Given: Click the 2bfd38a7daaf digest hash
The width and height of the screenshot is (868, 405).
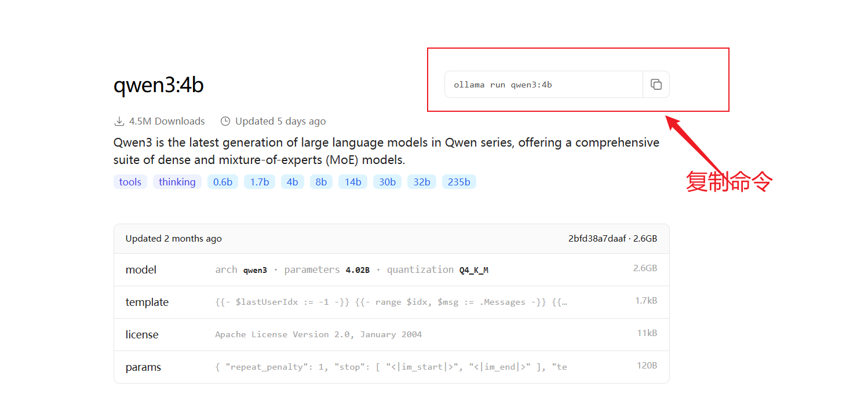Looking at the screenshot, I should pos(597,239).
